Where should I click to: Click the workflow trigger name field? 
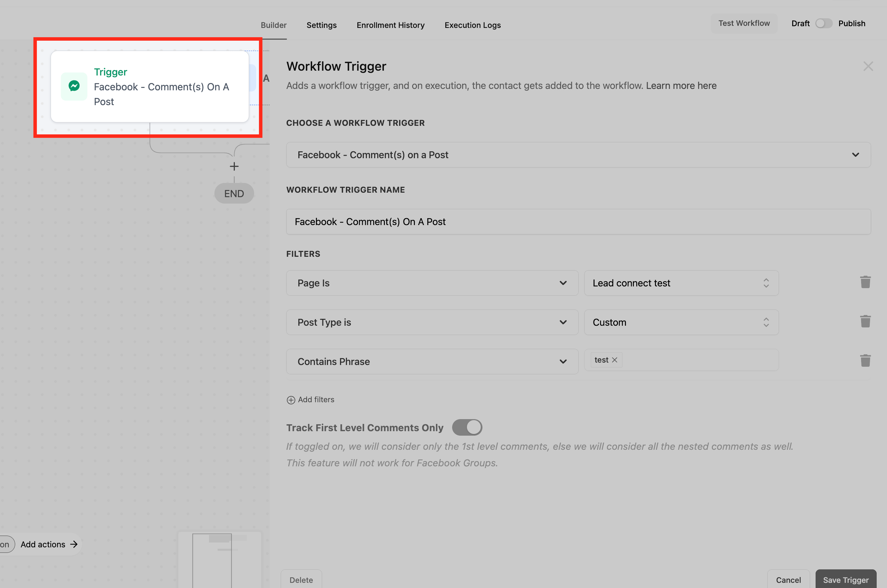click(x=578, y=222)
